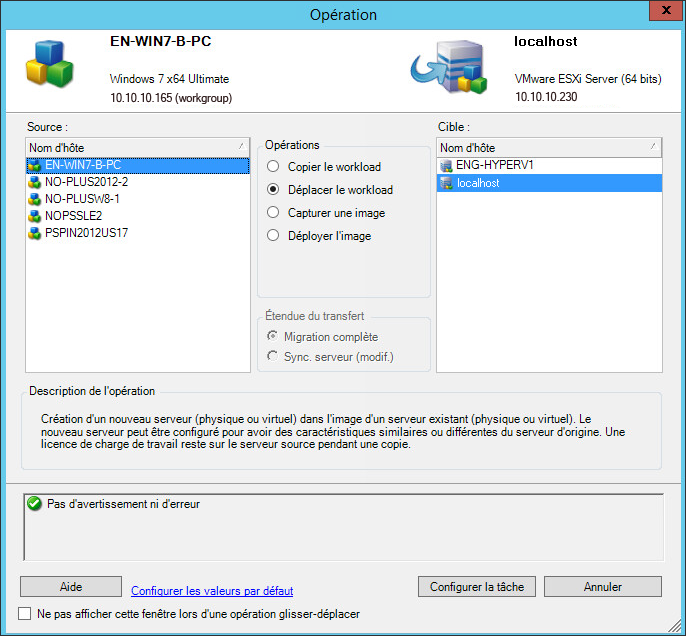Select the 'Copier le workload' radio option
The height and width of the screenshot is (636, 686).
pos(273,167)
